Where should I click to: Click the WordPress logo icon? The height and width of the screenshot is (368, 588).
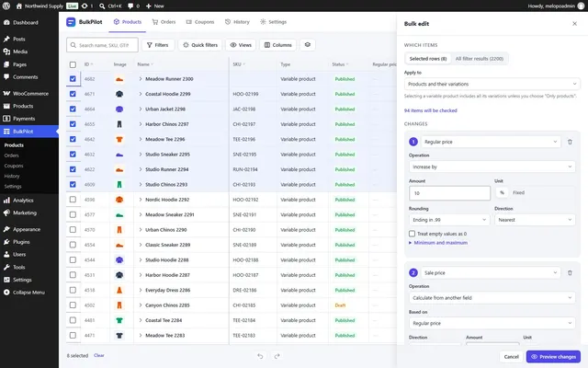pos(6,6)
